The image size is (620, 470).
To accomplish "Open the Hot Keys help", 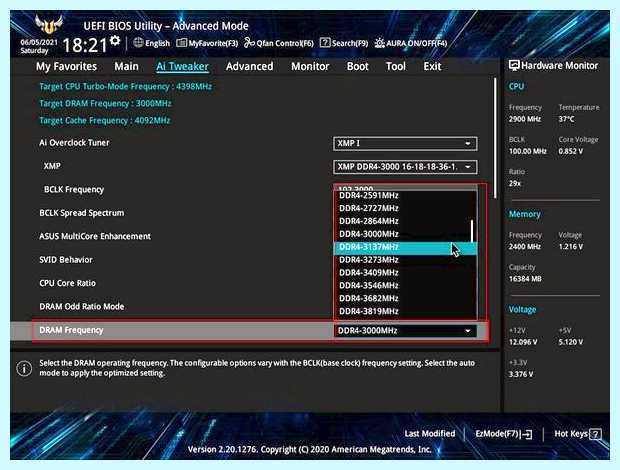I will pyautogui.click(x=578, y=434).
